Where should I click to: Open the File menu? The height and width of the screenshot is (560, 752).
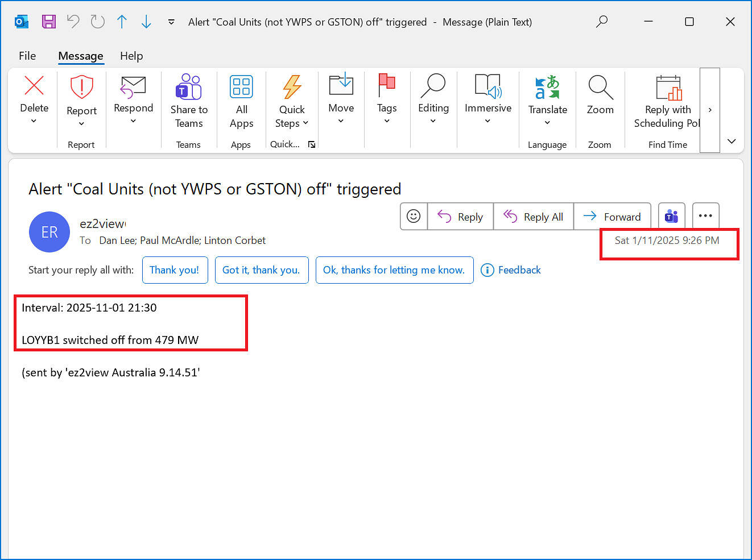[27, 56]
